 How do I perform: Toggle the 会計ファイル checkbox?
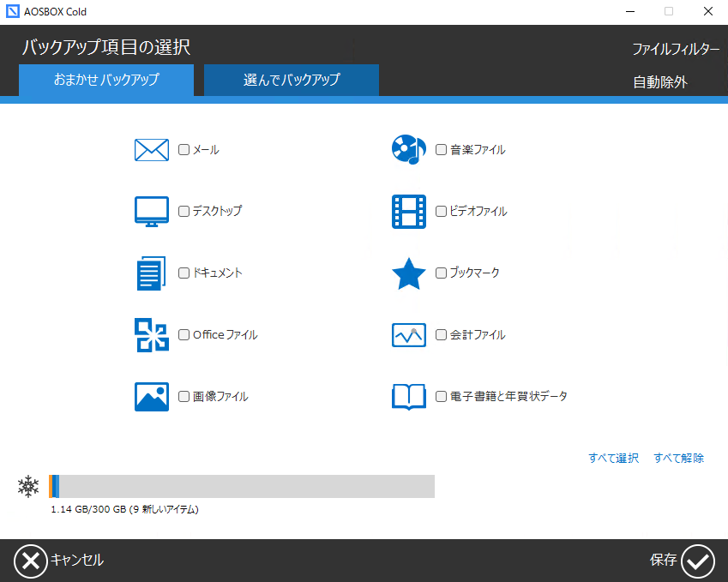point(441,335)
